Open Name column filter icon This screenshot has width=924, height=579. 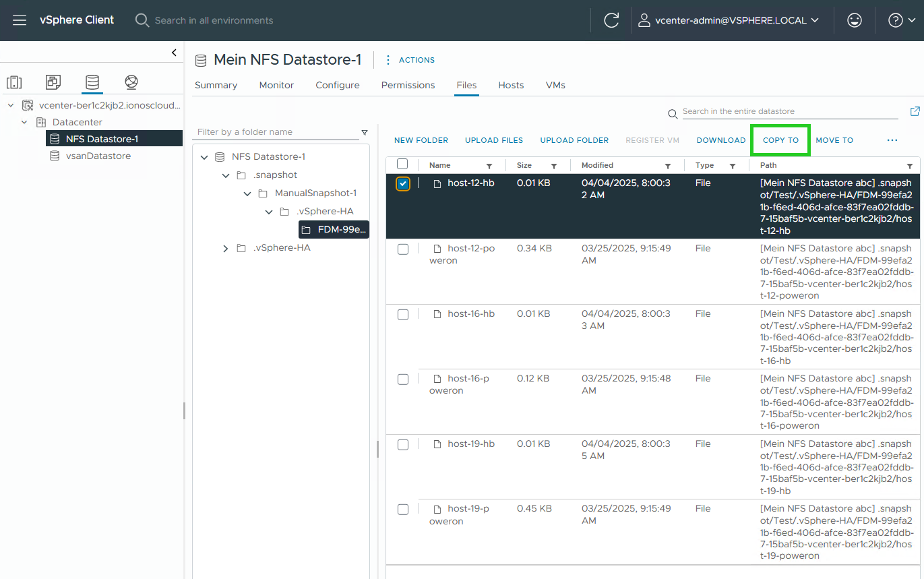coord(489,166)
